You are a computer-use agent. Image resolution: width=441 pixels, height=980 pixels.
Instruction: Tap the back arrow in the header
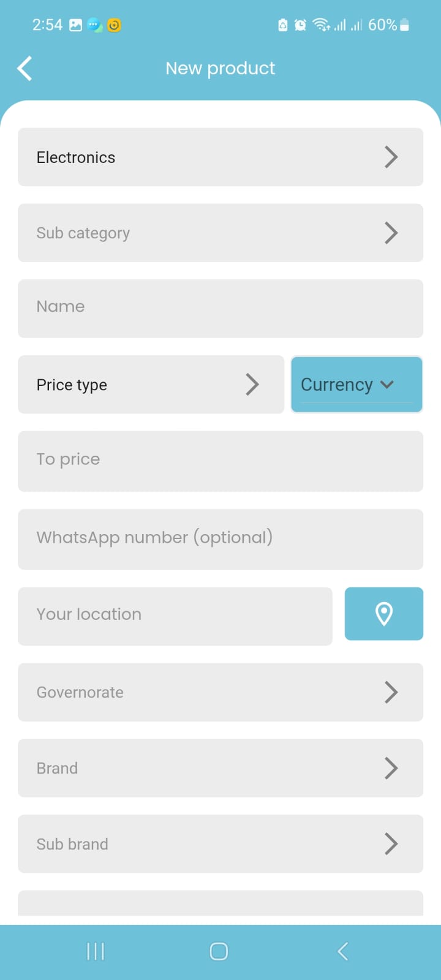[x=24, y=69]
